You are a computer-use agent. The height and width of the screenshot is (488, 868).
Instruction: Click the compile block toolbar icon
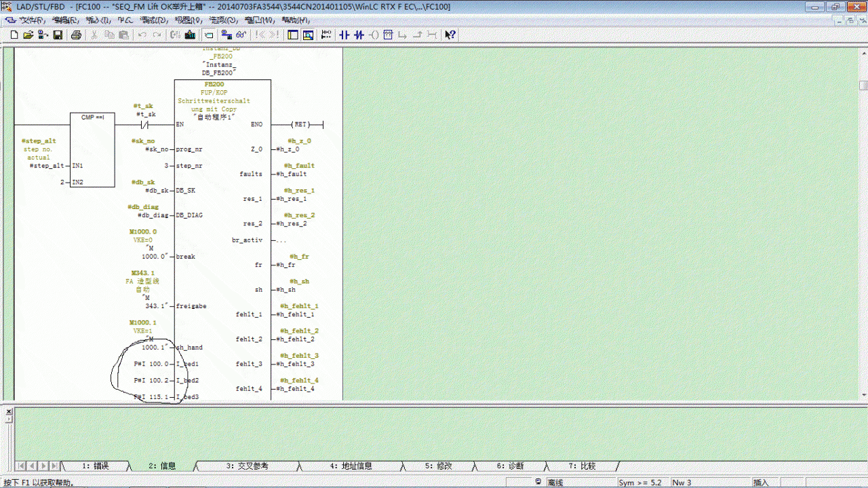click(175, 35)
